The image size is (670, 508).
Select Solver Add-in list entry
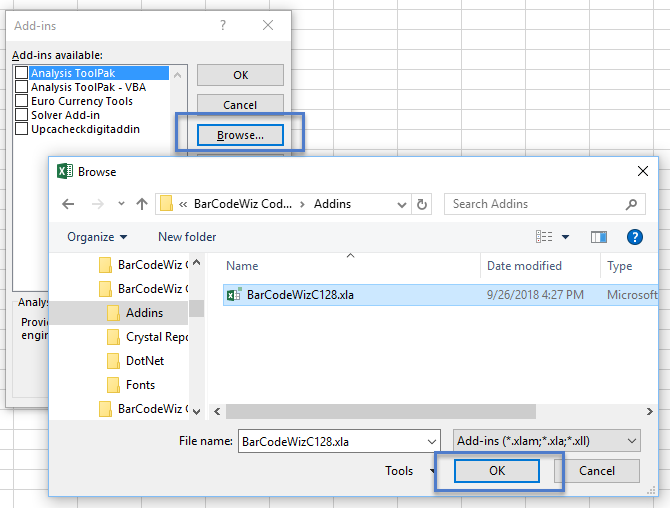(x=65, y=115)
